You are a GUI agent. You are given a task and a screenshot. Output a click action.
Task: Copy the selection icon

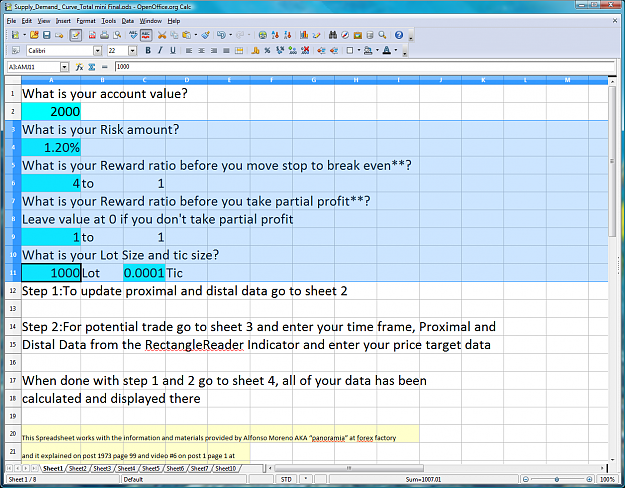point(174,35)
